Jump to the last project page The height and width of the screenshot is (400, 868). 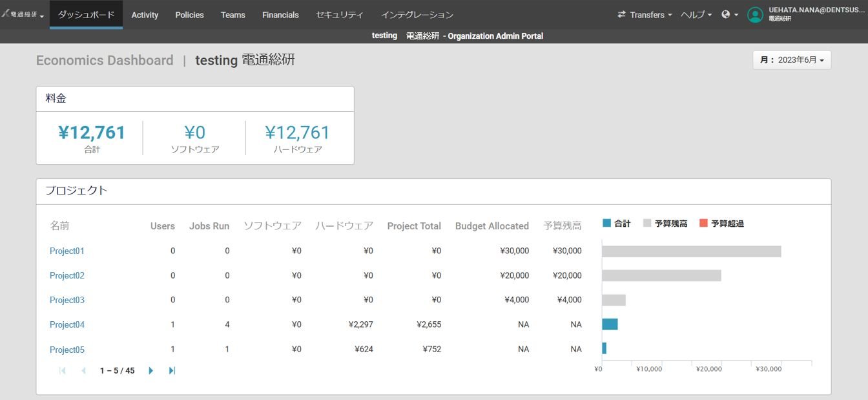click(171, 370)
